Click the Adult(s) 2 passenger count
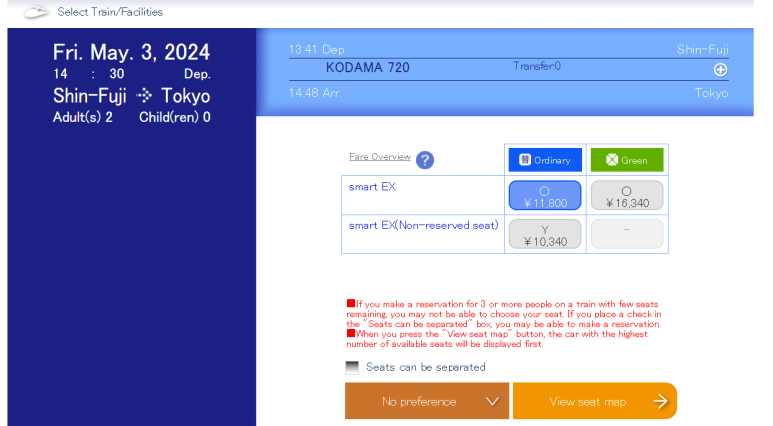 pos(83,117)
